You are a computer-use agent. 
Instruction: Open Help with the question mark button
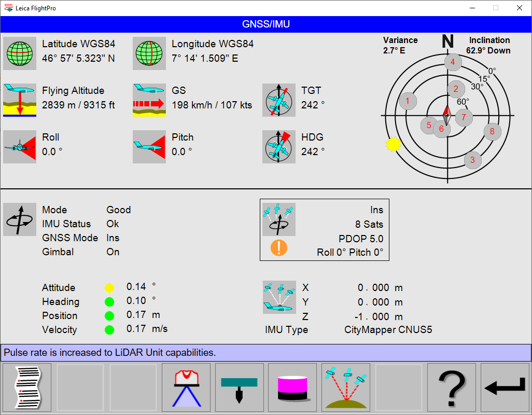click(x=451, y=387)
